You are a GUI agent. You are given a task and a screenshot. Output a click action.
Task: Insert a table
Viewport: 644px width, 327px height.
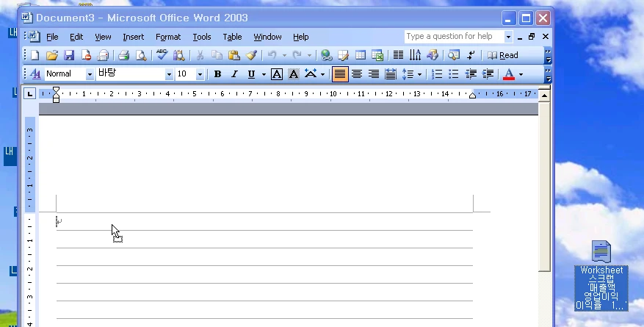point(361,55)
